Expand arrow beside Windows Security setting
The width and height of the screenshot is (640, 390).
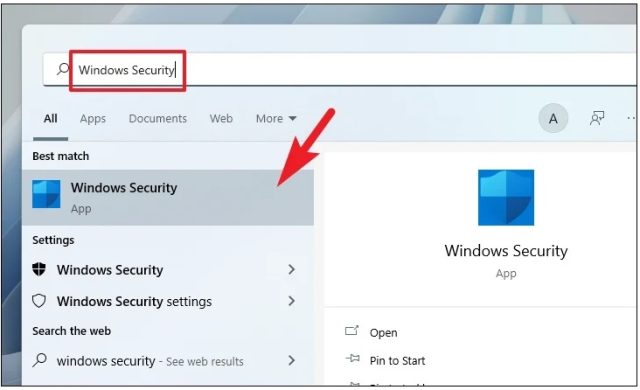291,269
